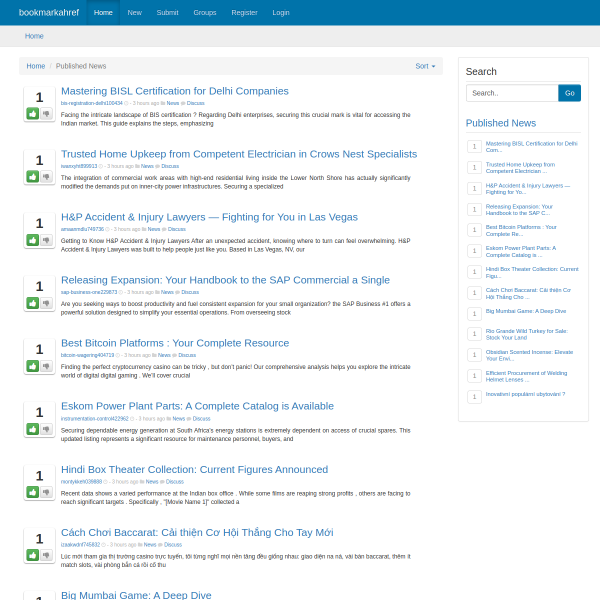Viewport: 600px width, 600px height.
Task: Open Discuss under Hindi Box Theater story
Action: (175, 482)
